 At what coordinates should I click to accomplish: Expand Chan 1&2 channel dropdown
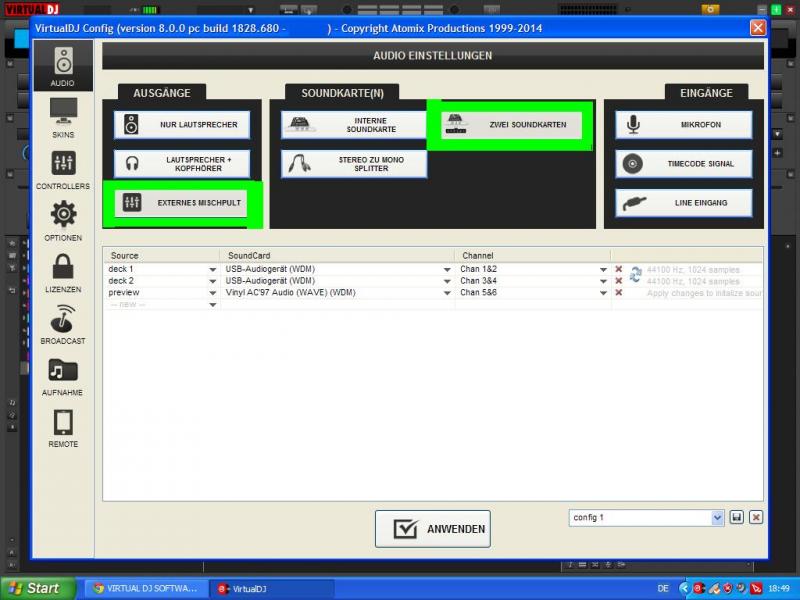click(x=603, y=269)
